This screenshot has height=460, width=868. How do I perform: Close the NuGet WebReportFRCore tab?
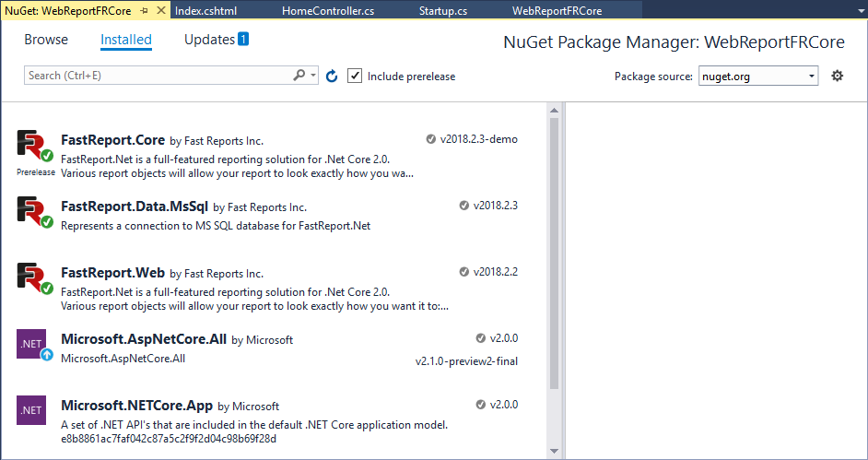[x=161, y=10]
